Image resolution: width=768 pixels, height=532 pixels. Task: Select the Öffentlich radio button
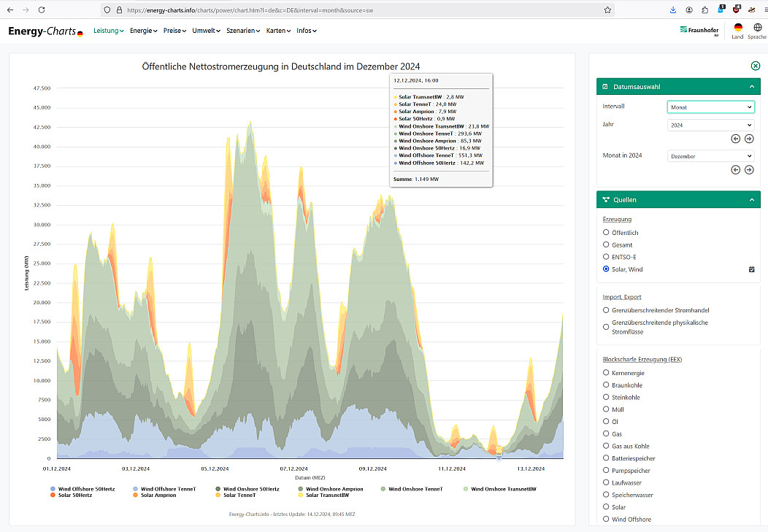pos(606,233)
